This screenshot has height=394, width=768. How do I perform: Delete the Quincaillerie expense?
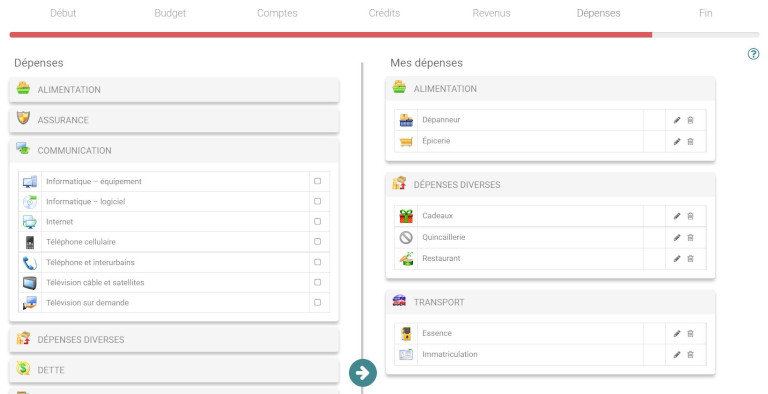coord(691,238)
